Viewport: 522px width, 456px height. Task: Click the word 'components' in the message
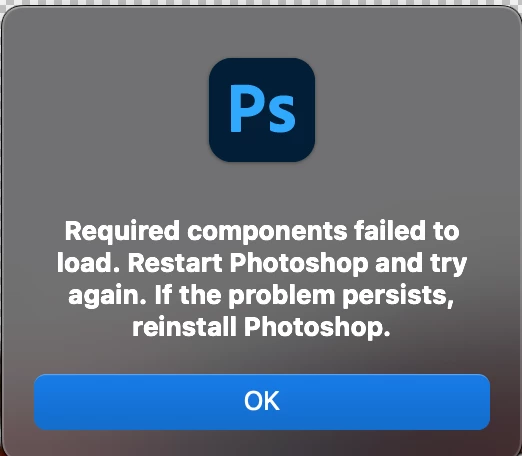pos(267,232)
